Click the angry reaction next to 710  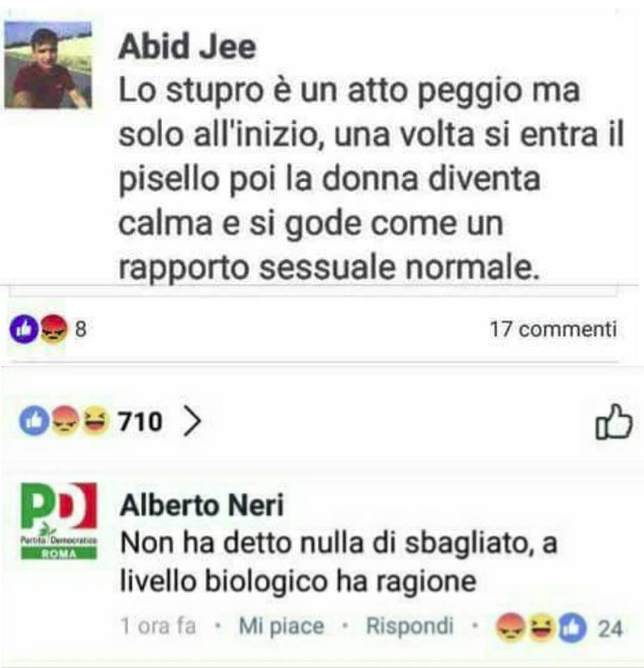coord(65,420)
